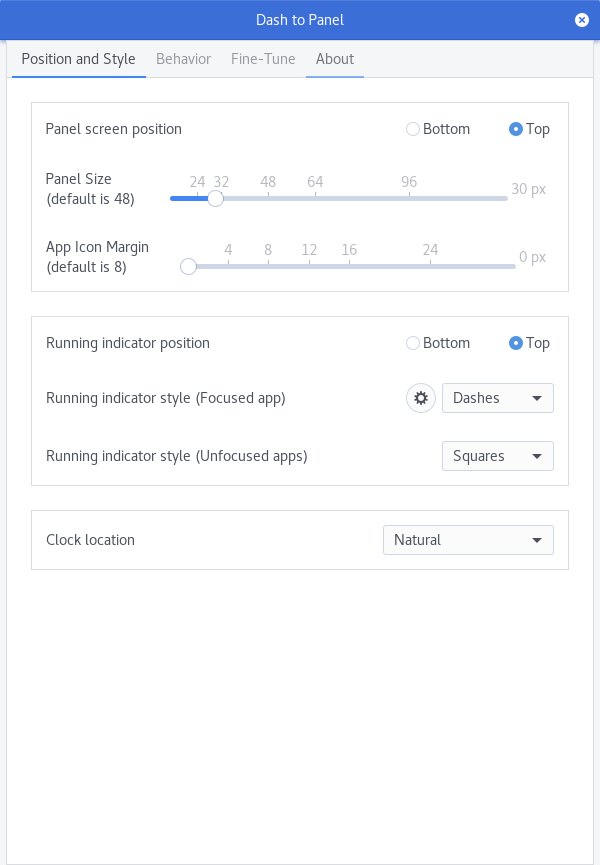Open focused app indicator gear settings
Image resolution: width=600 pixels, height=865 pixels.
pos(421,398)
